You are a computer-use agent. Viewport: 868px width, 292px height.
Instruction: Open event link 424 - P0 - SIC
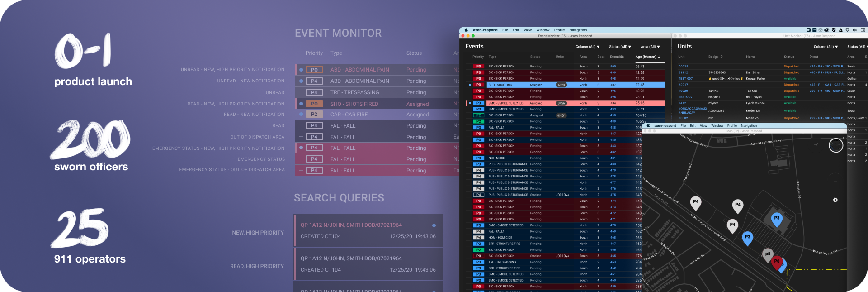point(827,67)
